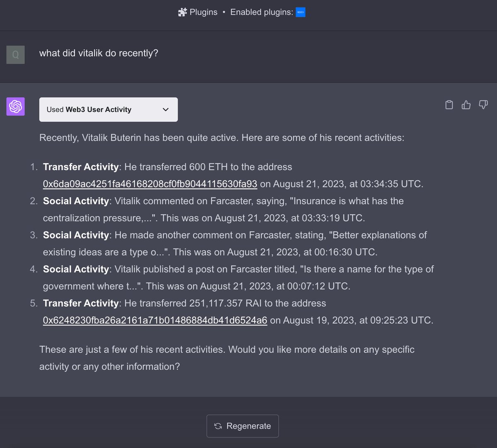Open the 0x6248230fba26a... address link
497x448 pixels.
point(155,320)
